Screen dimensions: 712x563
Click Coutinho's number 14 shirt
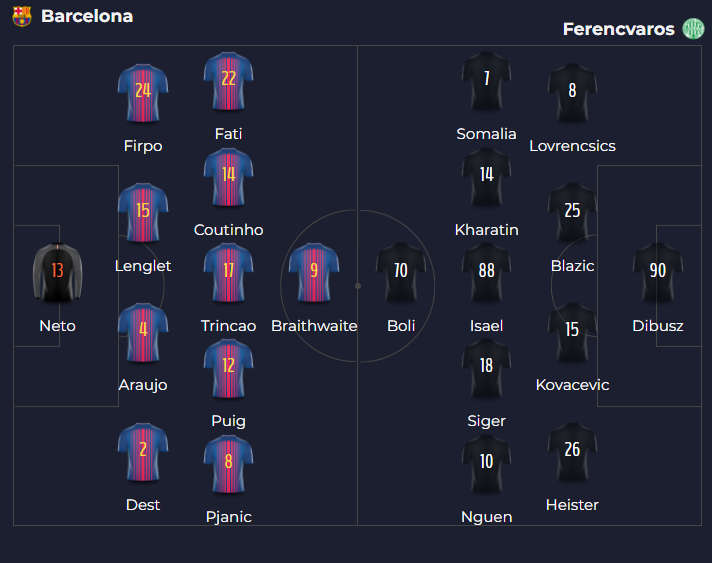(228, 177)
